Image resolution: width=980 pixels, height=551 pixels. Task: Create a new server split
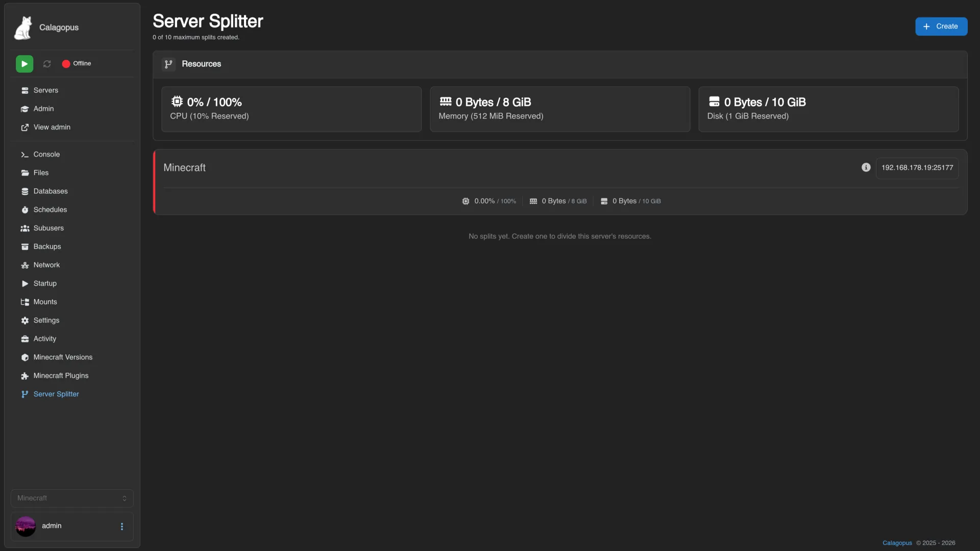coord(941,27)
